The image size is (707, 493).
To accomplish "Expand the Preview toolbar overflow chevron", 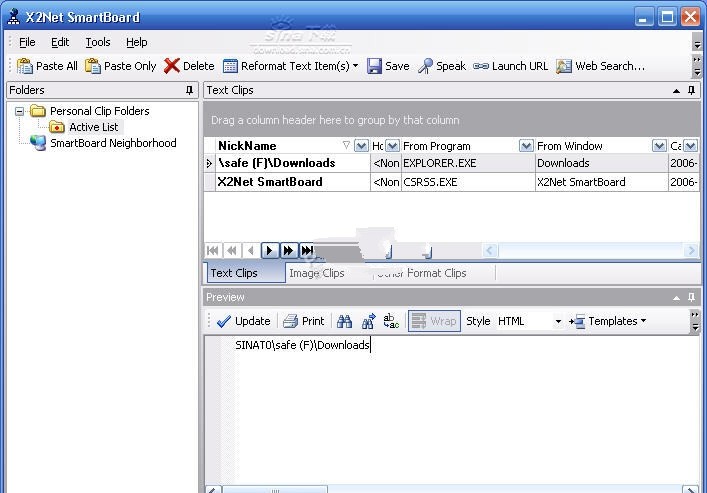I will (x=695, y=321).
